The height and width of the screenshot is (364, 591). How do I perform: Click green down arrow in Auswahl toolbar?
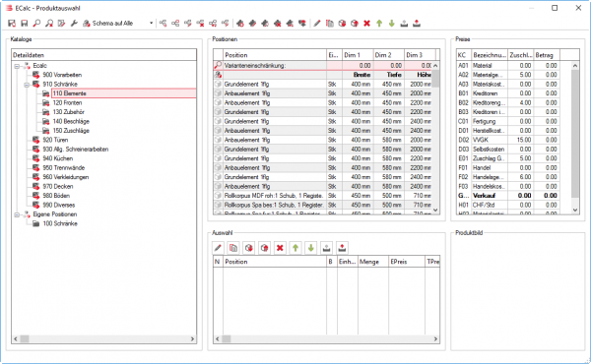(311, 248)
